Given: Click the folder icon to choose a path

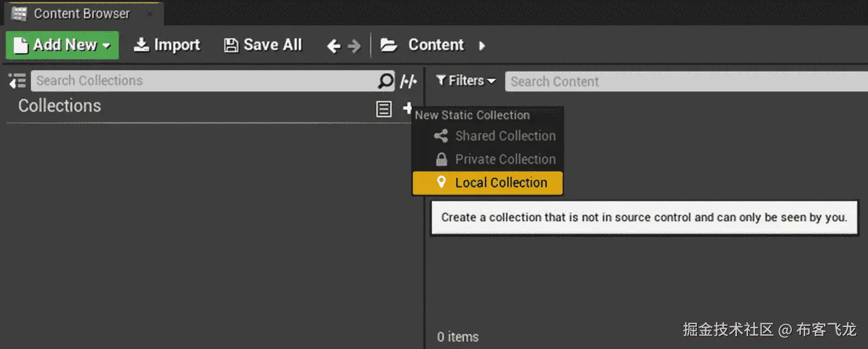Looking at the screenshot, I should pos(389,45).
